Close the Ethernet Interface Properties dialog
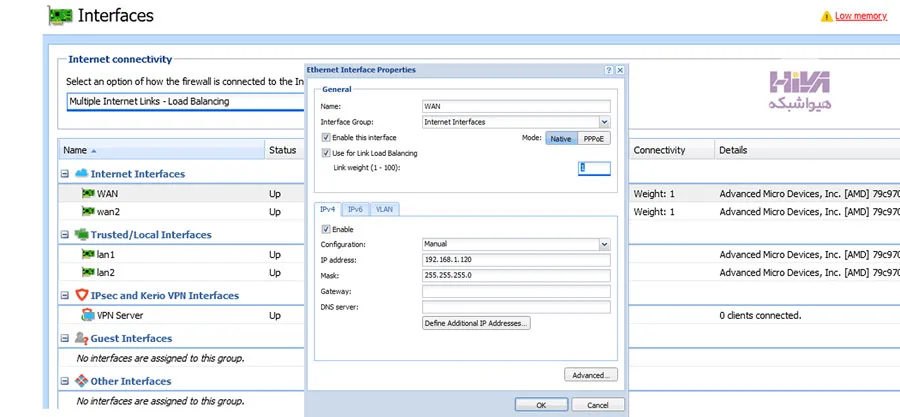The height and width of the screenshot is (417, 900). point(619,70)
